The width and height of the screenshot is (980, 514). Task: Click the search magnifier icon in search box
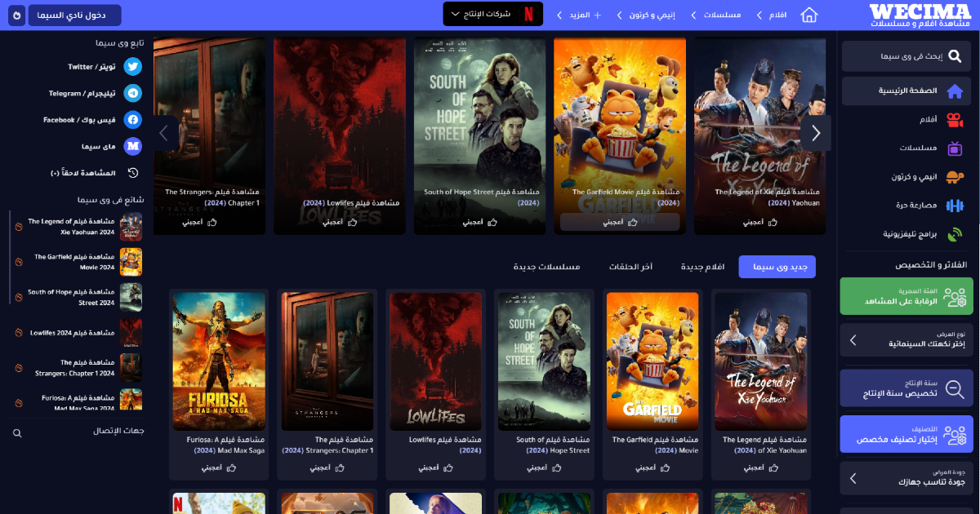[x=955, y=56]
